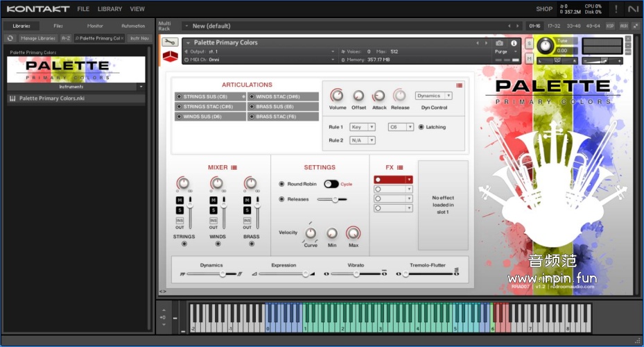Click the STRINGS INS insert button

pos(180,221)
